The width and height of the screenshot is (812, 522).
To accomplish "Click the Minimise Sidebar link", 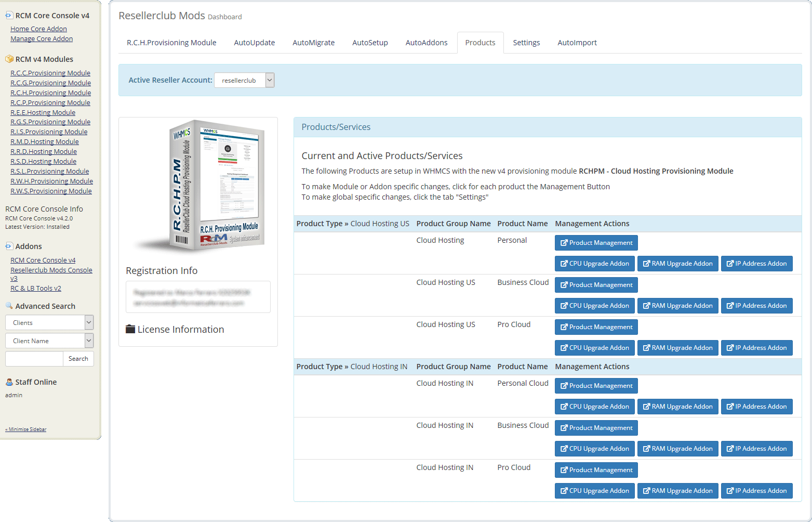I will point(26,429).
